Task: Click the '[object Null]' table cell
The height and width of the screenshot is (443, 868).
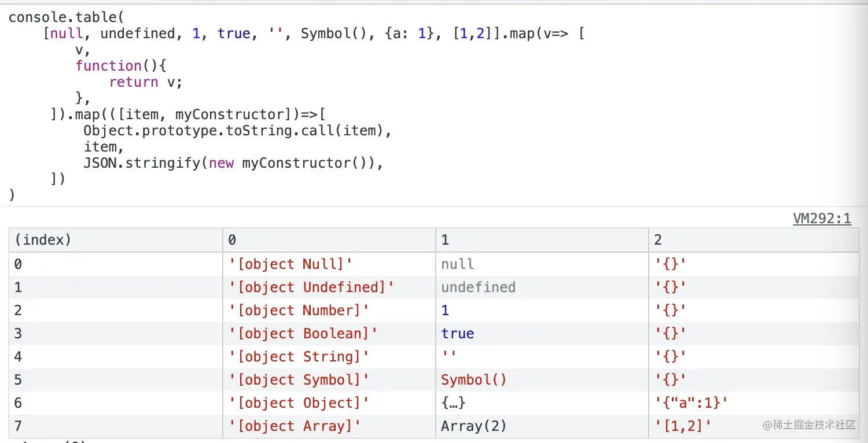Action: [x=290, y=264]
